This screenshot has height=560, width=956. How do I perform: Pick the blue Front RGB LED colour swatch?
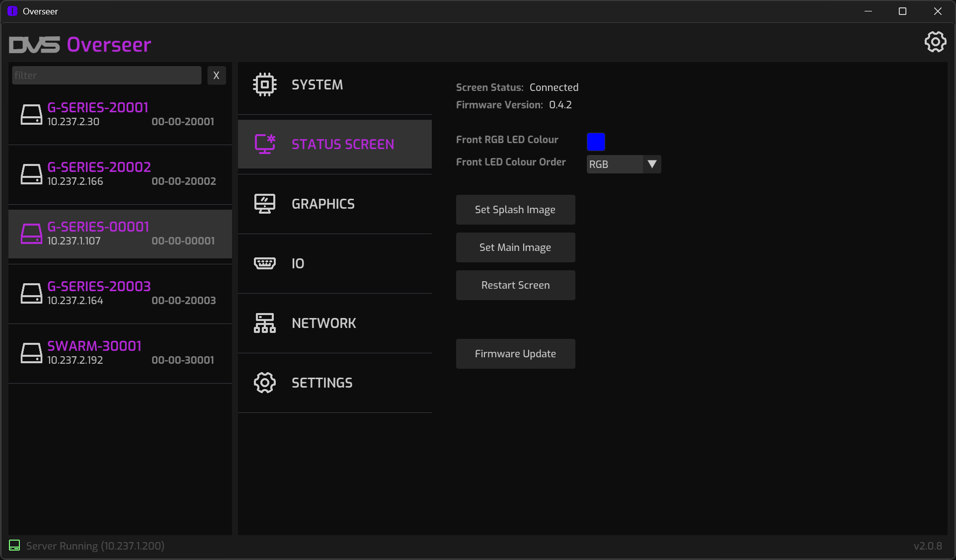pos(596,142)
